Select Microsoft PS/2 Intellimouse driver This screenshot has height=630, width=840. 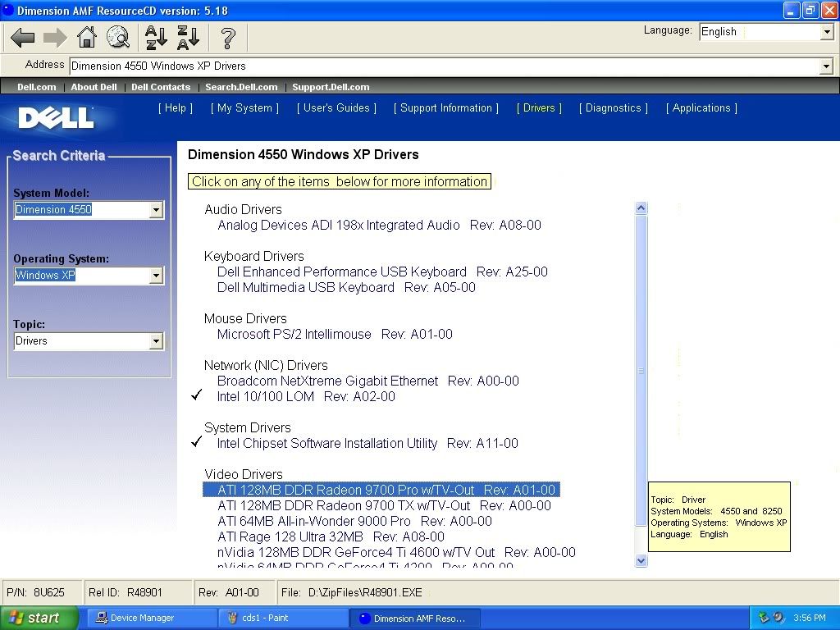click(335, 335)
